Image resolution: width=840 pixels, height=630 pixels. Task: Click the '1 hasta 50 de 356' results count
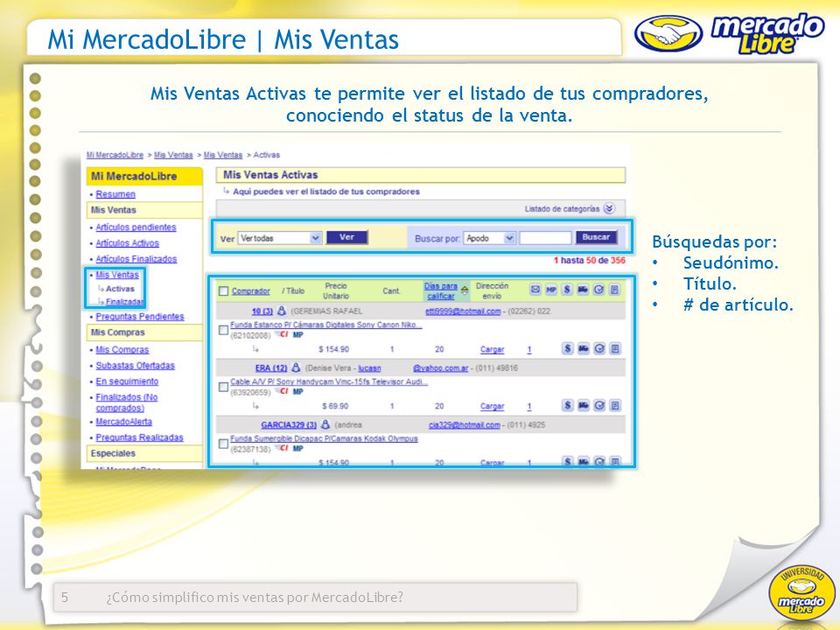click(589, 261)
